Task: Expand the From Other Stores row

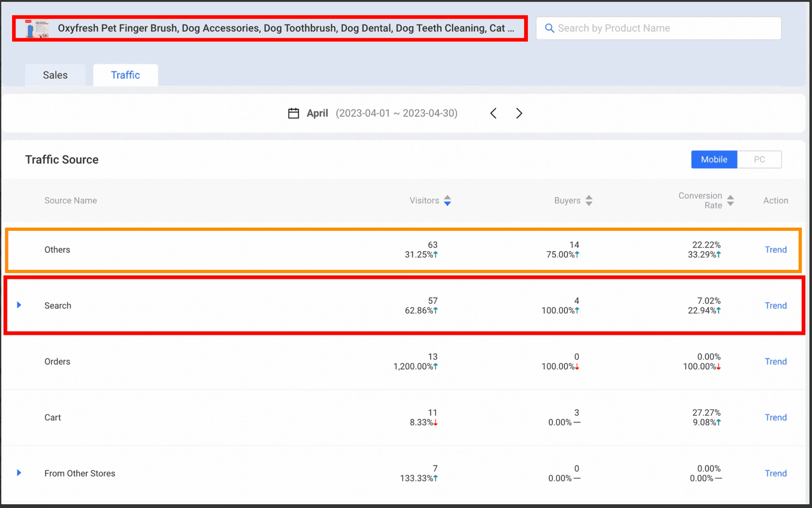Action: pos(19,473)
